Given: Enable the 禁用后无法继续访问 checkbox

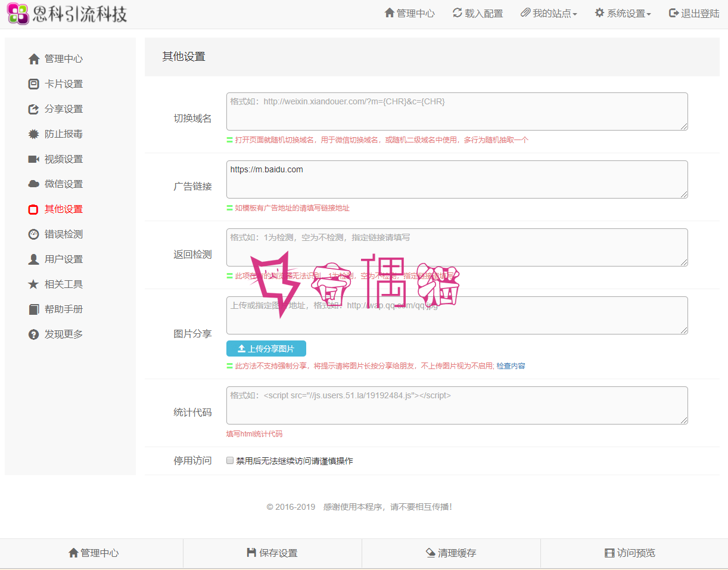Looking at the screenshot, I should (x=230, y=461).
